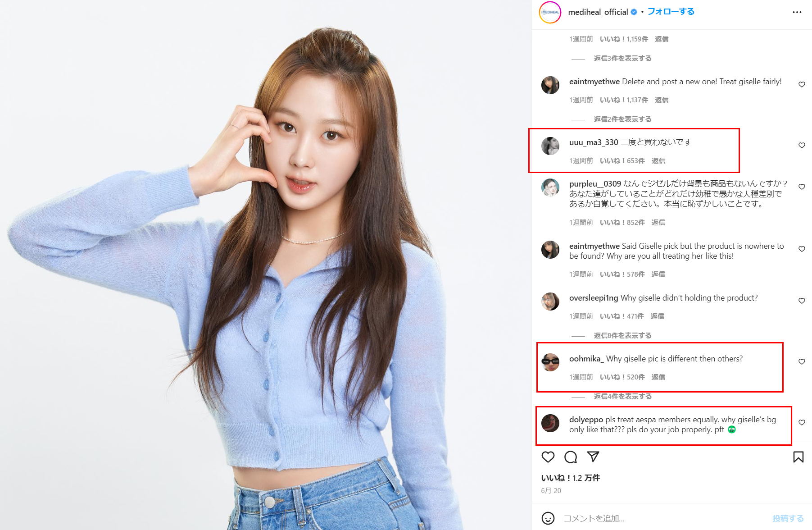
Task: Reply to purpleu__0309's comment
Action: pos(658,222)
